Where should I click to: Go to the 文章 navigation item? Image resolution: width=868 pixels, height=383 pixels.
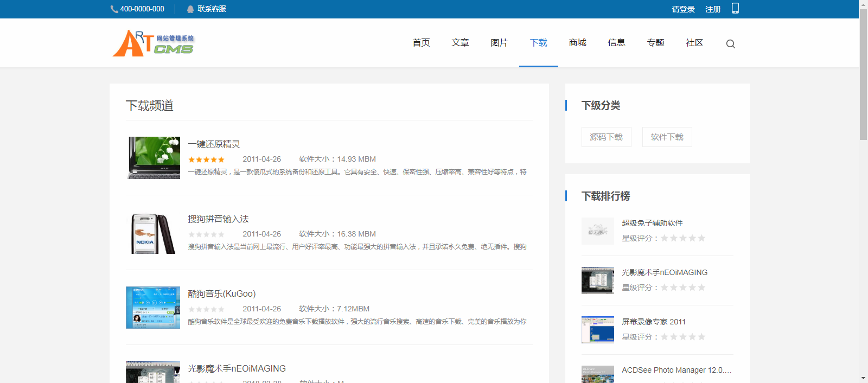pyautogui.click(x=461, y=43)
